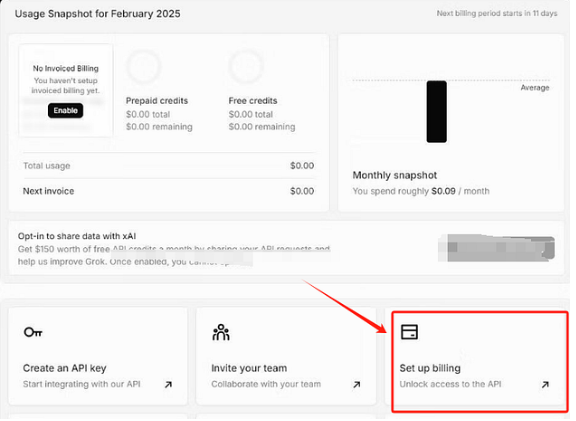Click the Next invoice row

tap(169, 191)
